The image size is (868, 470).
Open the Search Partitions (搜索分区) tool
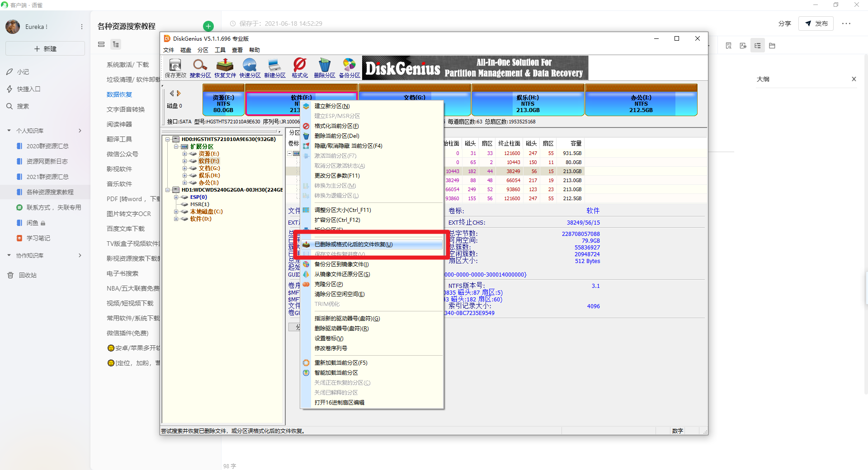click(x=200, y=68)
